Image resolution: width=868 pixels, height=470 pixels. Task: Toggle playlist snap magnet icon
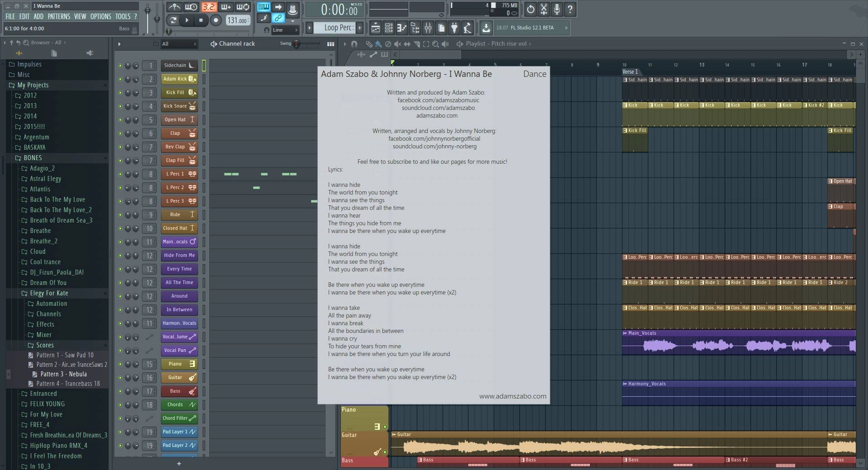pyautogui.click(x=354, y=44)
